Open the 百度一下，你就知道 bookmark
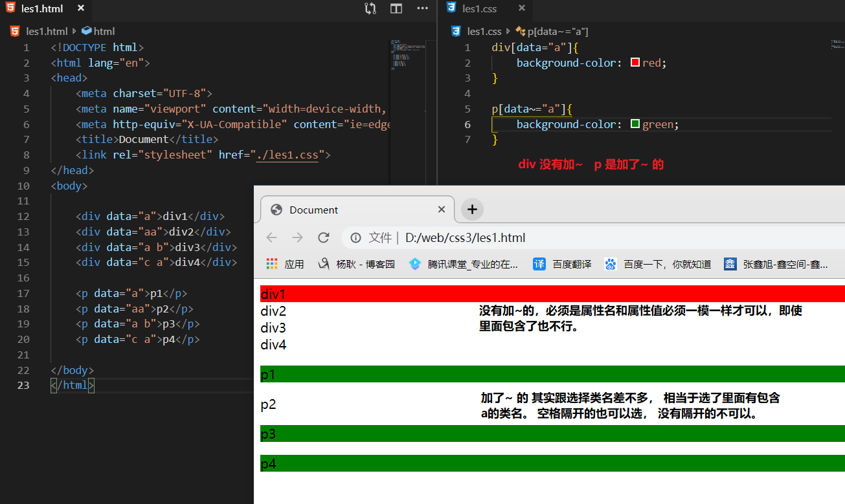845x504 pixels. coord(658,264)
